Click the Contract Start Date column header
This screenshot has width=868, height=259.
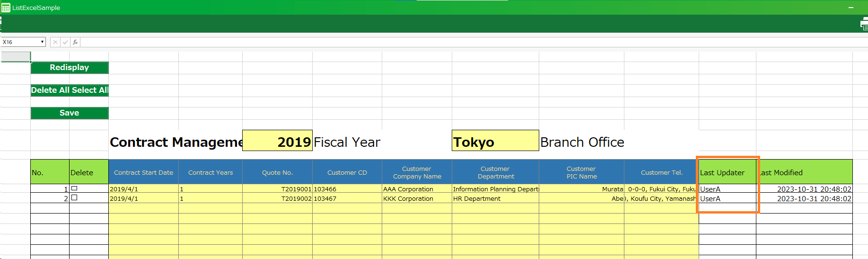[143, 172]
